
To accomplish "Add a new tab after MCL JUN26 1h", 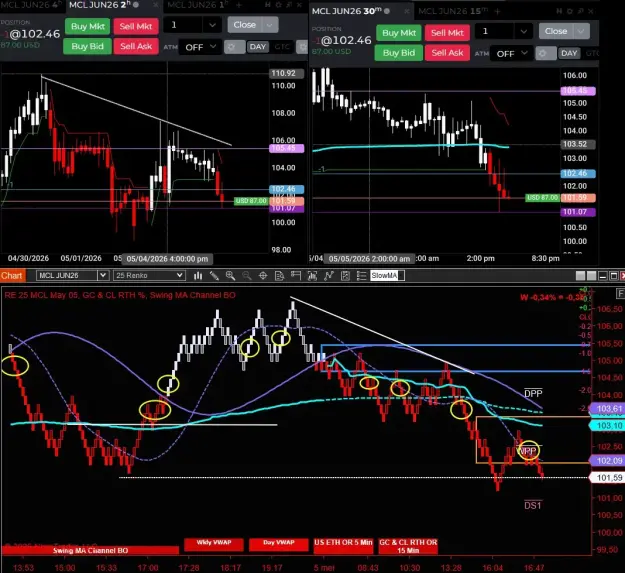I will [239, 5].
